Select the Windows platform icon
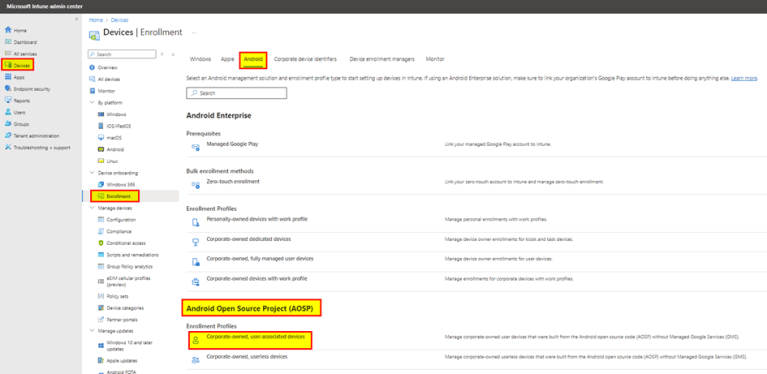Image resolution: width=767 pixels, height=374 pixels. coord(101,114)
